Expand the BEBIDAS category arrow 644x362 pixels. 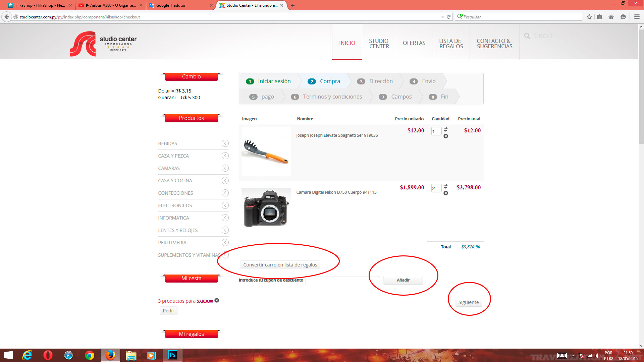point(225,143)
